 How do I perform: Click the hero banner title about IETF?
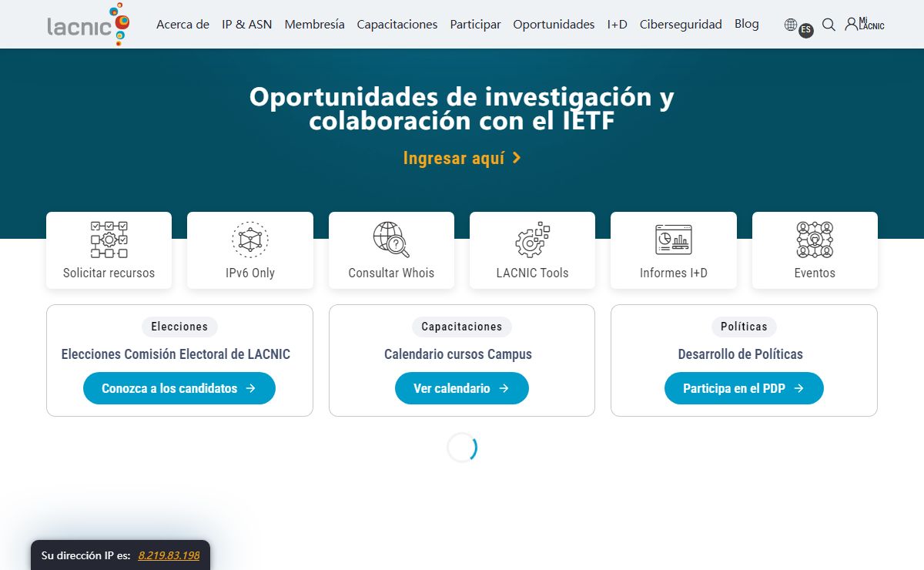[462, 109]
